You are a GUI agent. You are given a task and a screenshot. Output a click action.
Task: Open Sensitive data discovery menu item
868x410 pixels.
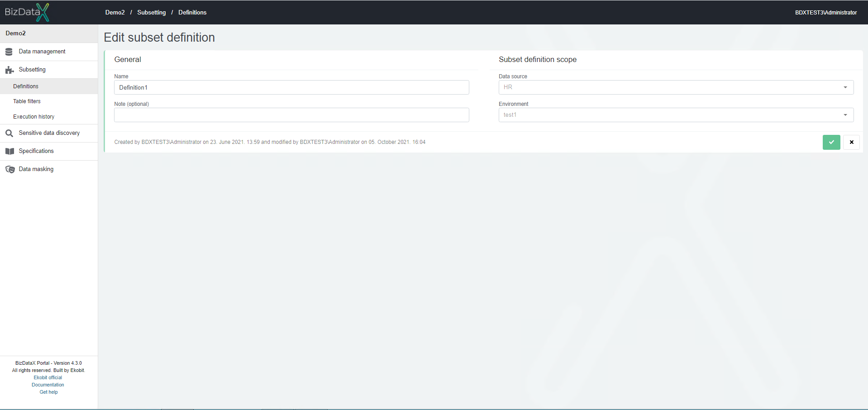(x=49, y=133)
